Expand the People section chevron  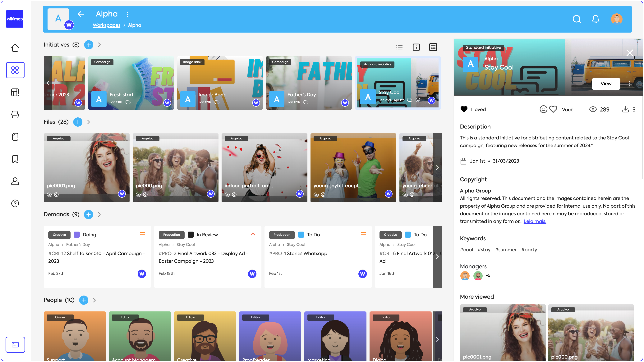click(x=94, y=300)
